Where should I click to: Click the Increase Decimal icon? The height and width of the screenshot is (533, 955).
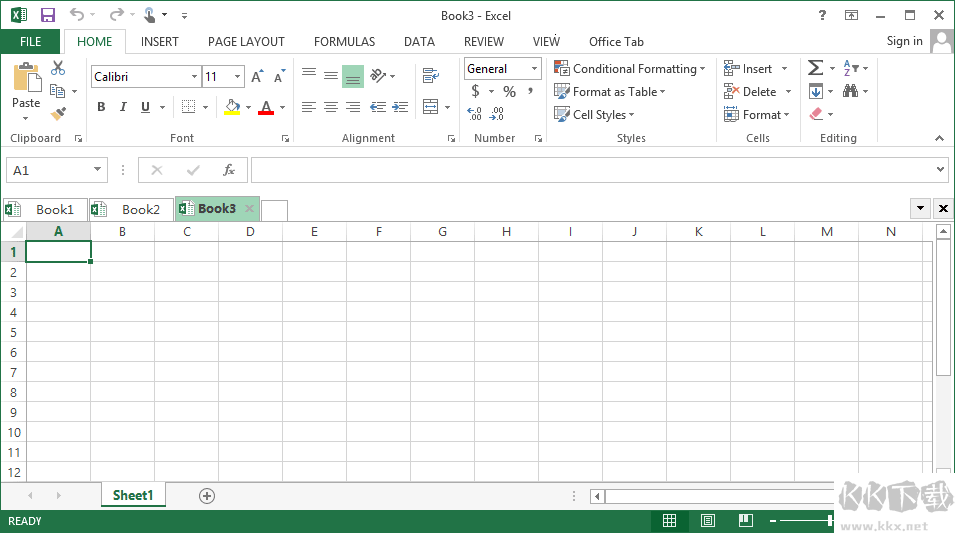pyautogui.click(x=475, y=114)
